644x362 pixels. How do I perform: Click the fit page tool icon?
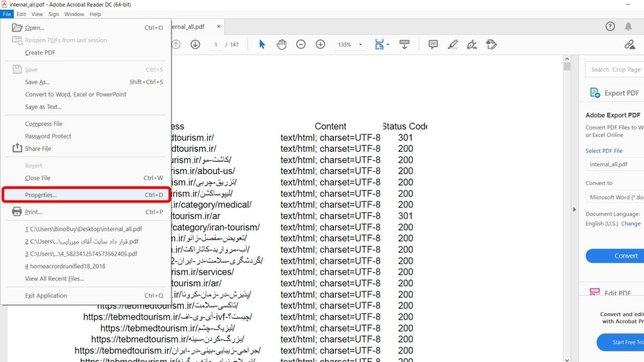pos(379,45)
